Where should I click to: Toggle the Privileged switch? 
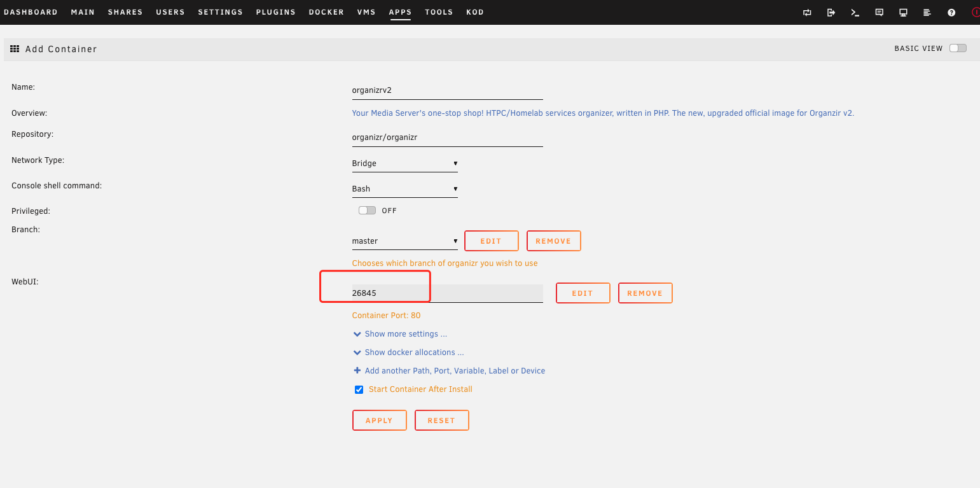pyautogui.click(x=367, y=211)
